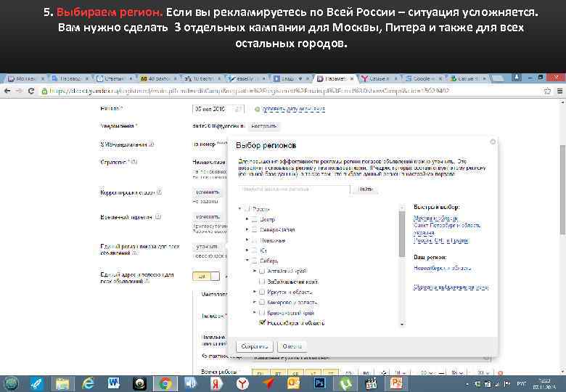The width and height of the screenshot is (566, 392).
Task: Check the Поволжье region checkbox
Action: [255, 240]
